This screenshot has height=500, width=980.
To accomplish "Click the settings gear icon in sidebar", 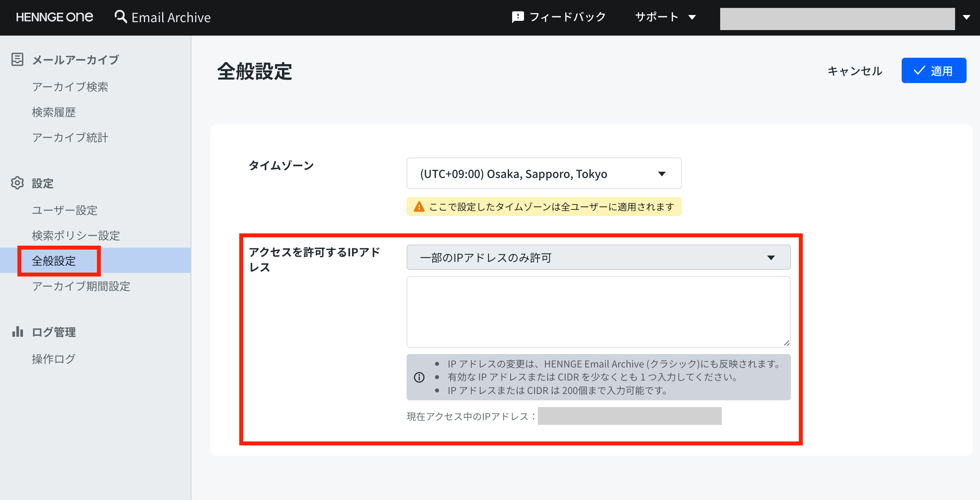I will 17,183.
